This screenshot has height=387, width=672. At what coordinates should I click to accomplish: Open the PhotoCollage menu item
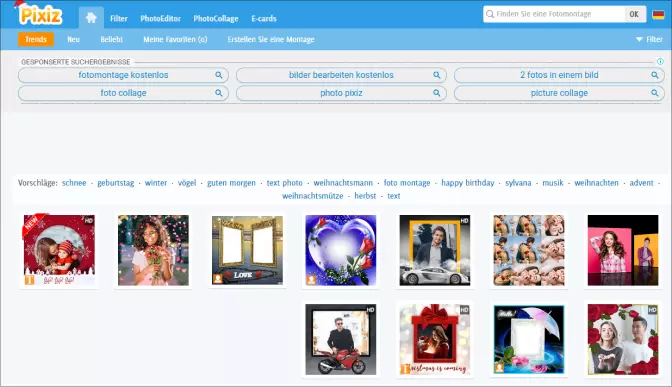(x=216, y=18)
